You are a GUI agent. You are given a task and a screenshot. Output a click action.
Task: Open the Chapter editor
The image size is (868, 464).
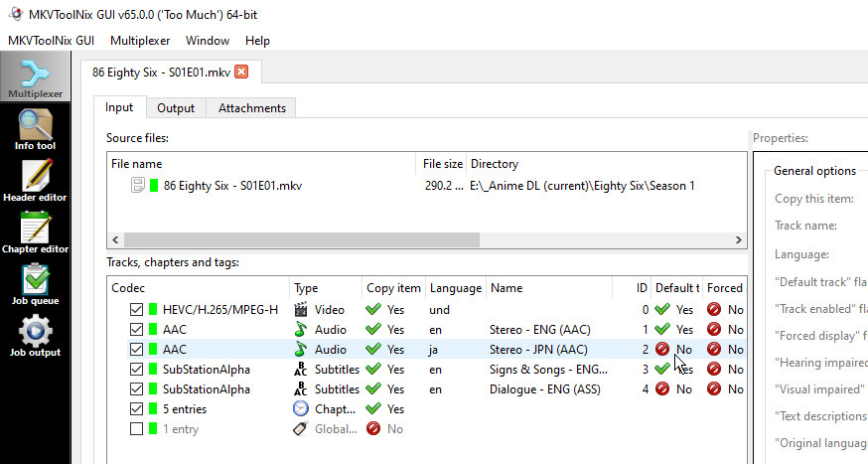pos(35,233)
